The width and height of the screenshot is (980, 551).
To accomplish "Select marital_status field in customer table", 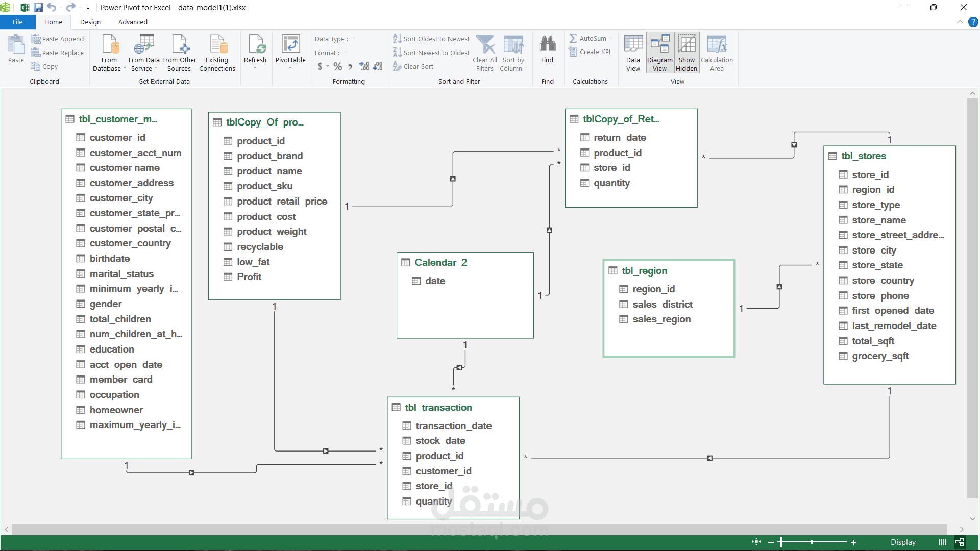I will click(115, 273).
